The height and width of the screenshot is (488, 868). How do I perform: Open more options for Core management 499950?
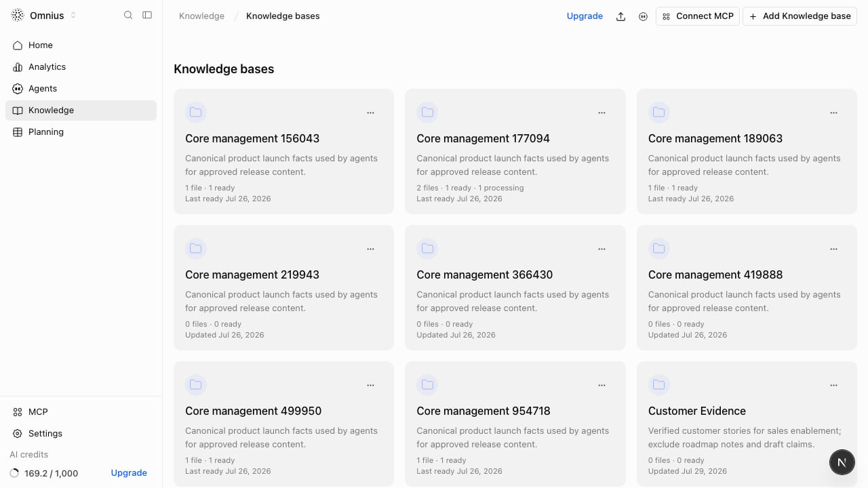pyautogui.click(x=370, y=385)
